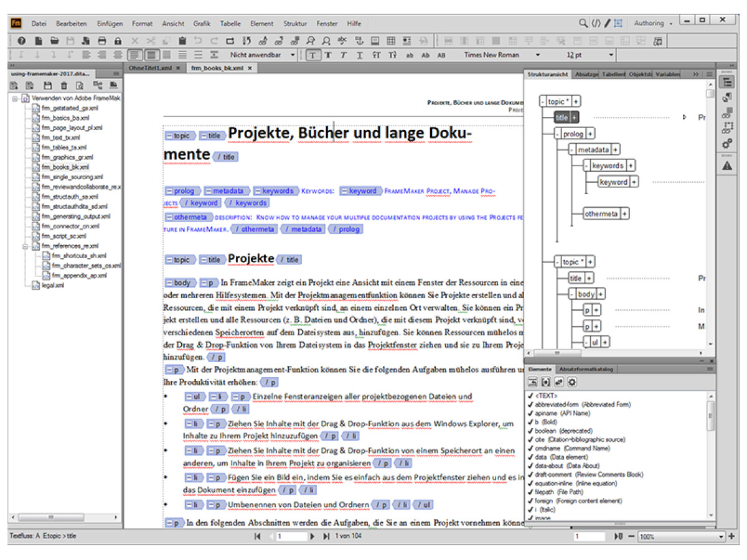Viewport: 747px width, 560px height.
Task: Toggle left paragraph alignment button
Action: click(135, 55)
